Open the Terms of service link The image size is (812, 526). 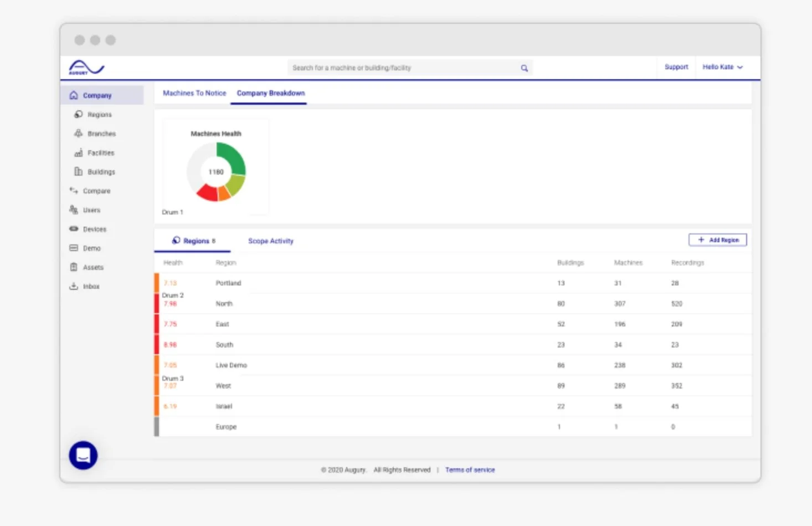470,470
